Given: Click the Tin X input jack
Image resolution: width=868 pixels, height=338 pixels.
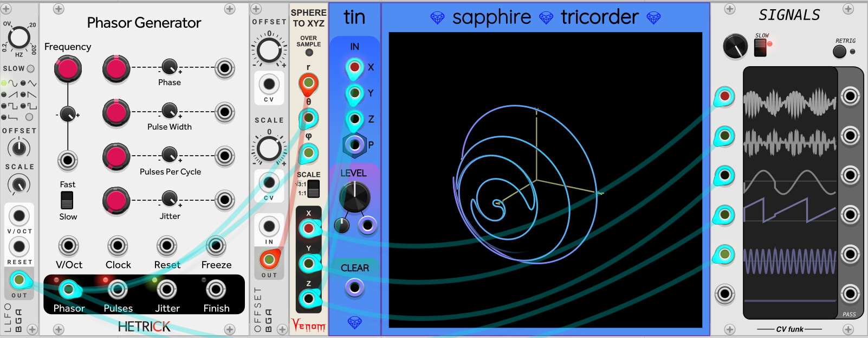Looking at the screenshot, I should tap(354, 67).
